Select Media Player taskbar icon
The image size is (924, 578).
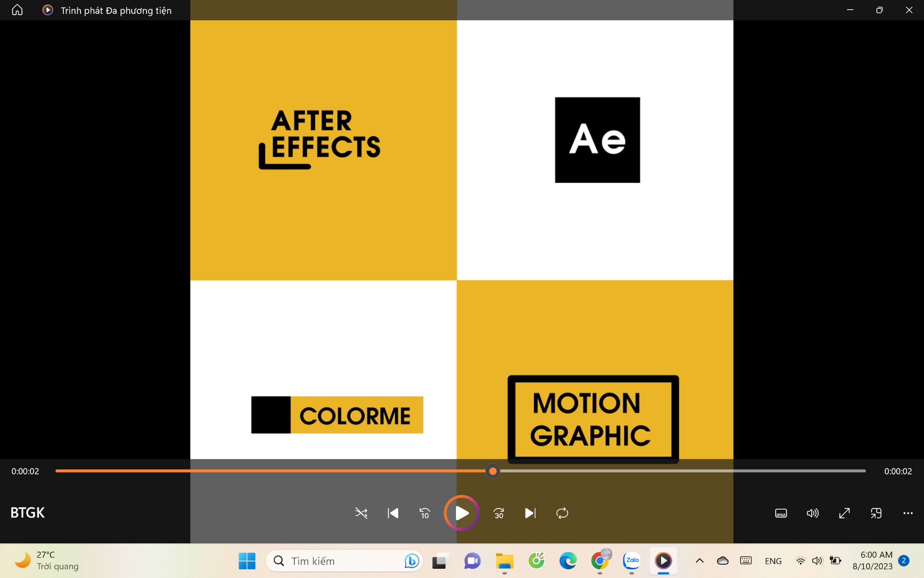(663, 561)
